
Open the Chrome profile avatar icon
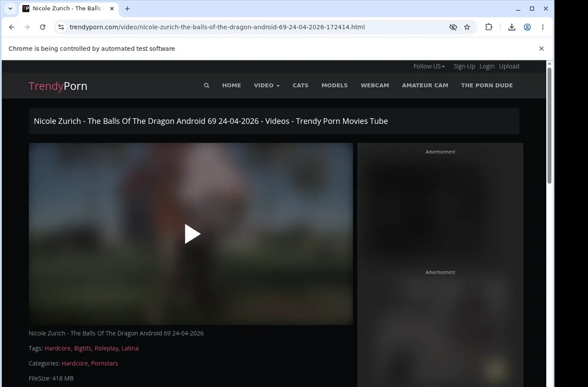(x=527, y=27)
